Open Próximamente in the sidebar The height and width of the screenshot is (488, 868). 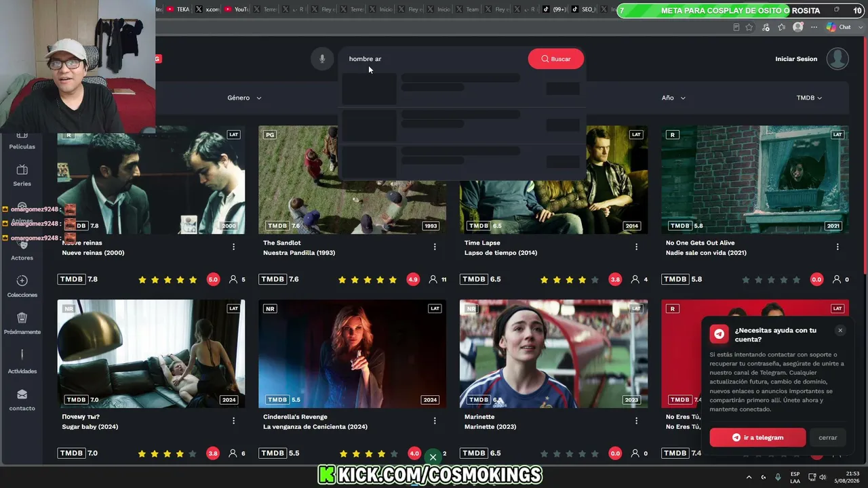tap(22, 323)
